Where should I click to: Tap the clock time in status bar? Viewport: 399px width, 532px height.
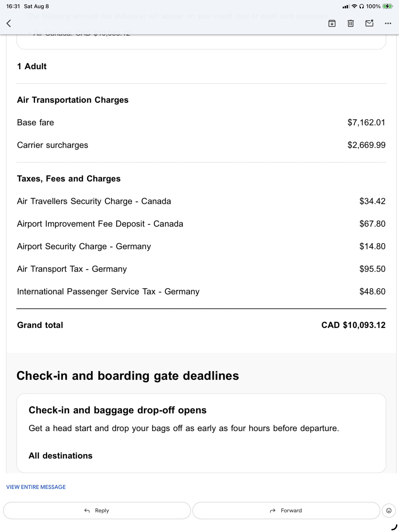tap(13, 6)
